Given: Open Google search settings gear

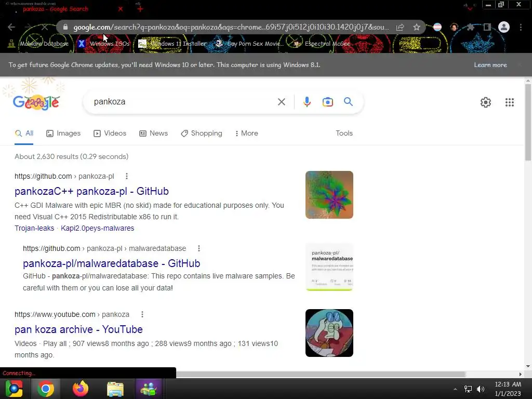Looking at the screenshot, I should (x=486, y=102).
